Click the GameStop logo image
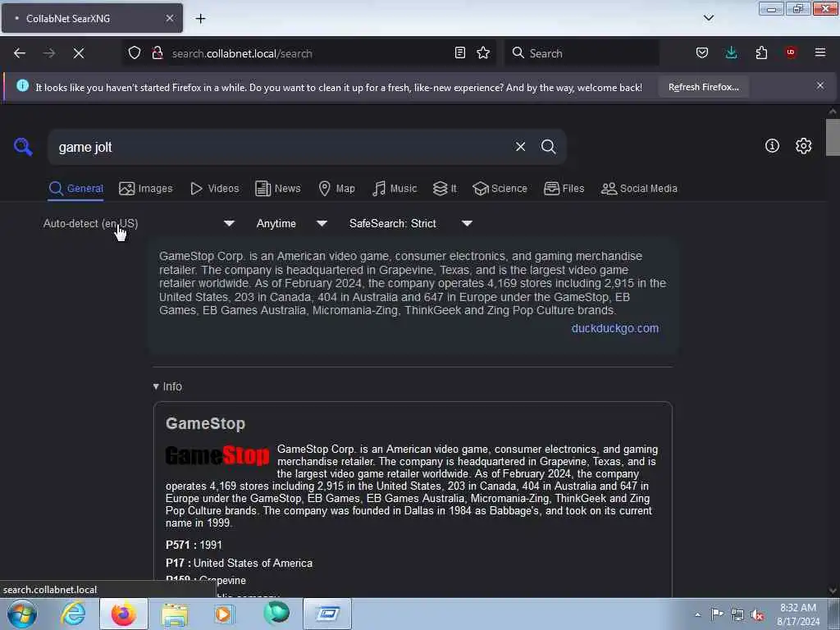 (x=217, y=455)
